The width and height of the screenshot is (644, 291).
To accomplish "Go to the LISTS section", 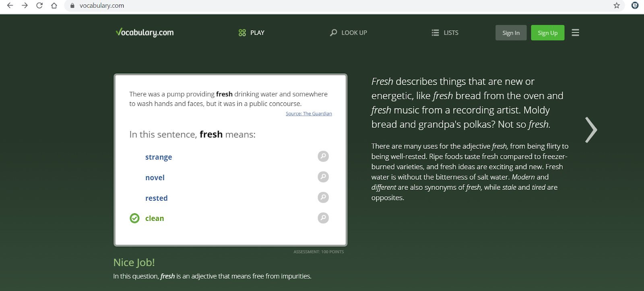I will 445,33.
